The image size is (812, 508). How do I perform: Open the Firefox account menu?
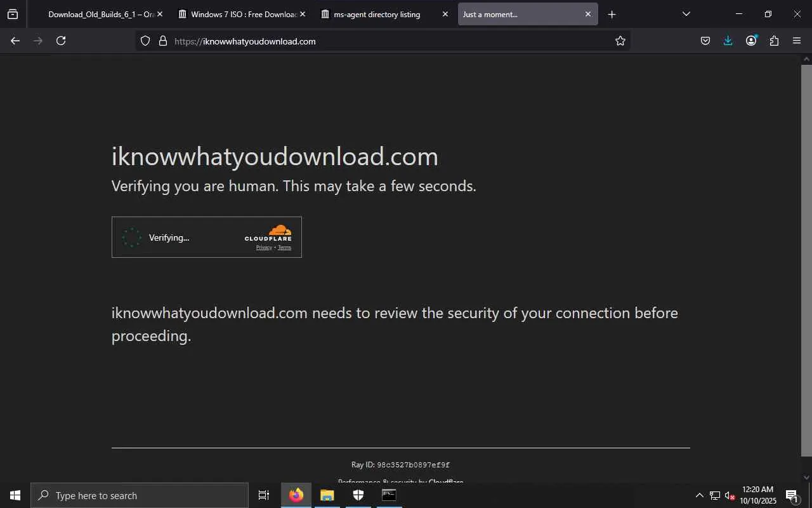click(x=751, y=41)
